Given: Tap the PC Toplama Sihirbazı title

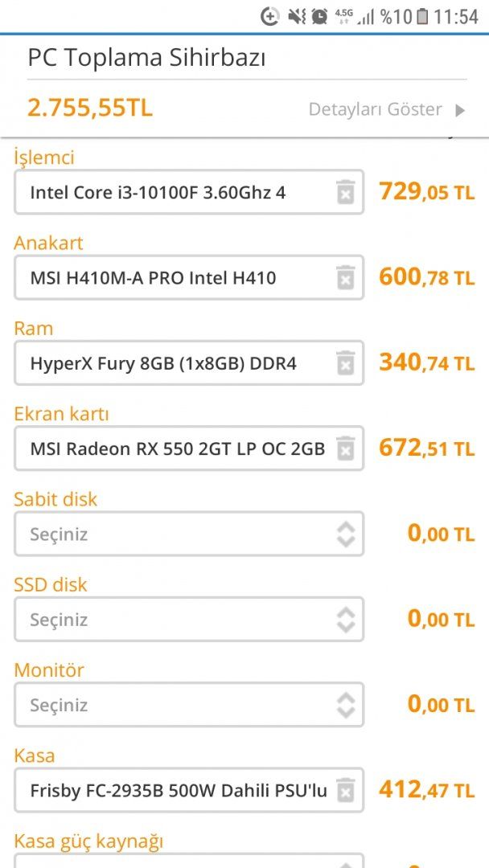Looking at the screenshot, I should tap(146, 58).
